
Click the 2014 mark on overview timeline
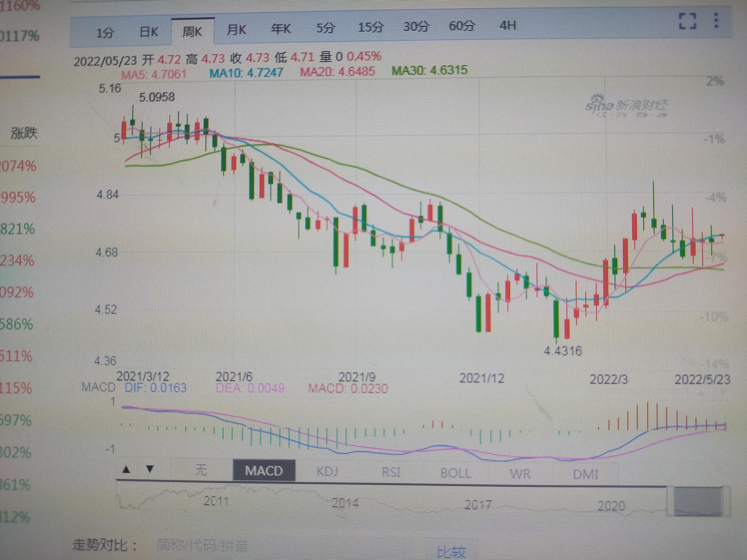pyautogui.click(x=345, y=503)
